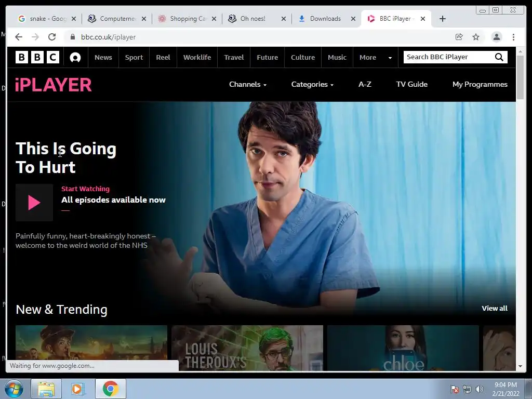The width and height of the screenshot is (532, 399).
Task: Open Chrome profile menu
Action: point(496,37)
